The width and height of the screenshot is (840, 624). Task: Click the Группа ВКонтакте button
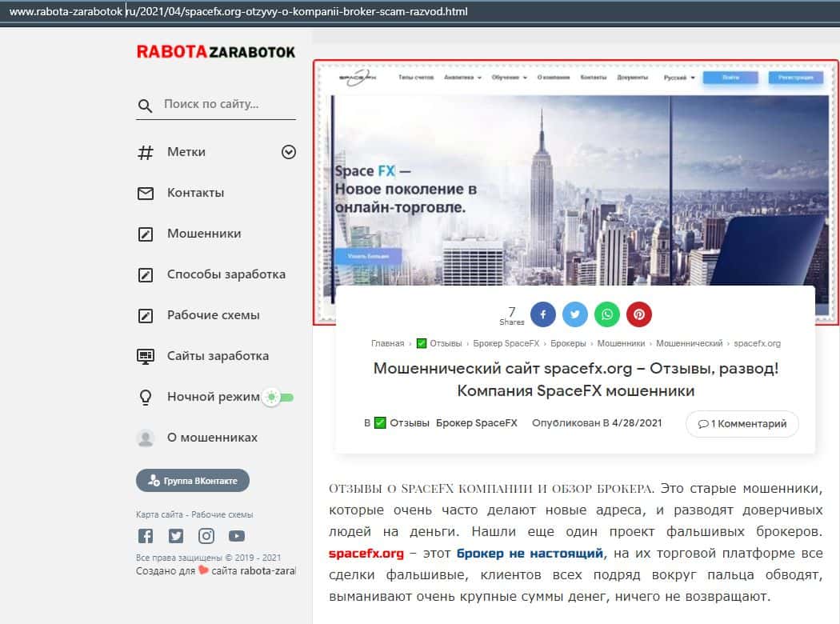pos(193,481)
